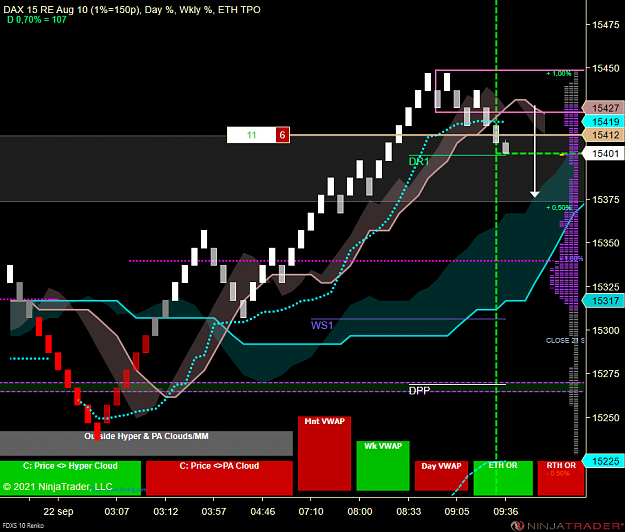Click the 08:33 time axis label
The width and height of the screenshot is (625, 532).
(409, 512)
